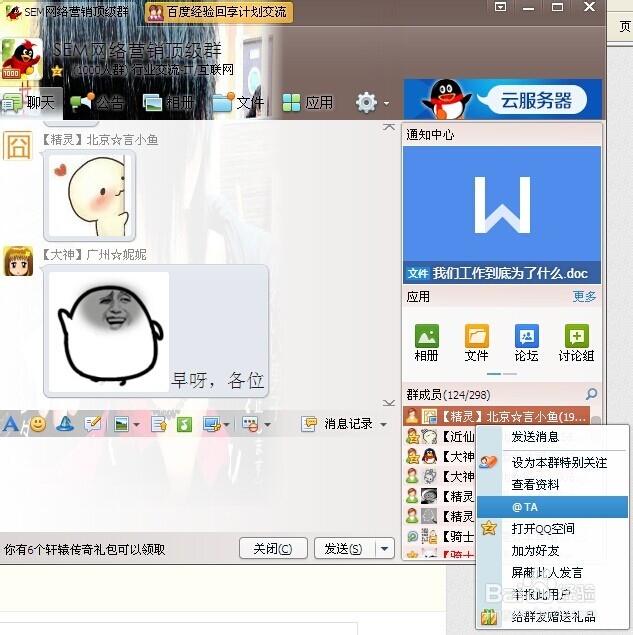Click the blue wizard hat magic emoticon icon
Viewport: 633px width, 635px height.
[x=65, y=424]
